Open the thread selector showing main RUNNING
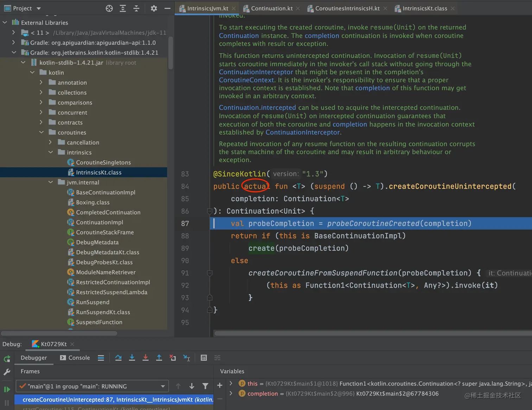This screenshot has height=410, width=532. click(92, 386)
